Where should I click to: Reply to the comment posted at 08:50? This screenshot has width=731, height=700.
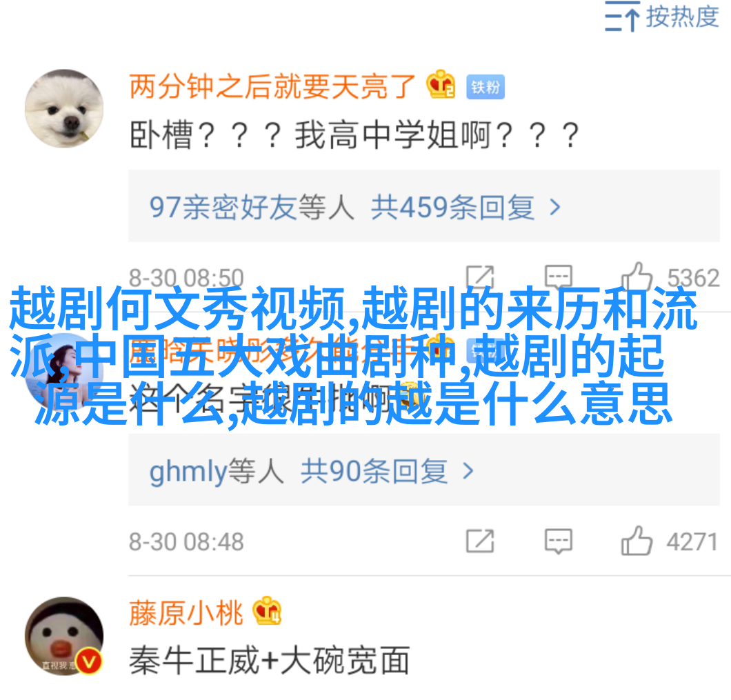[558, 277]
